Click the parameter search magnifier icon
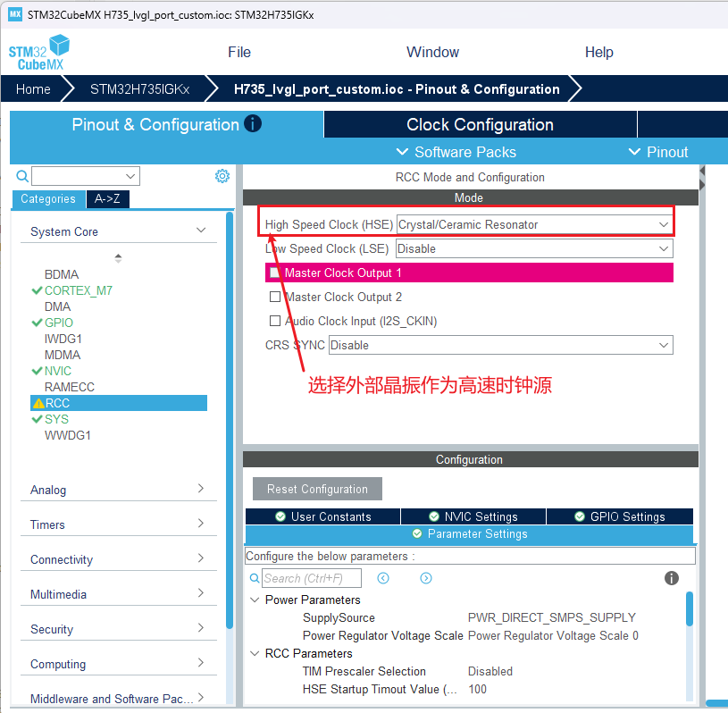 pos(255,578)
